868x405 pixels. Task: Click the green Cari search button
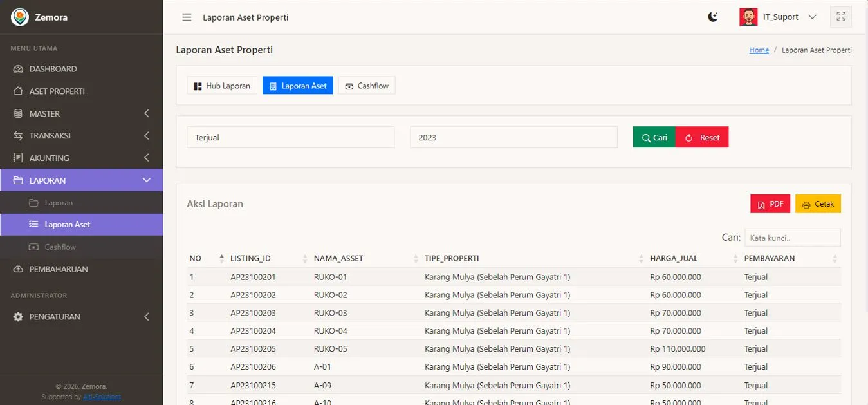654,137
